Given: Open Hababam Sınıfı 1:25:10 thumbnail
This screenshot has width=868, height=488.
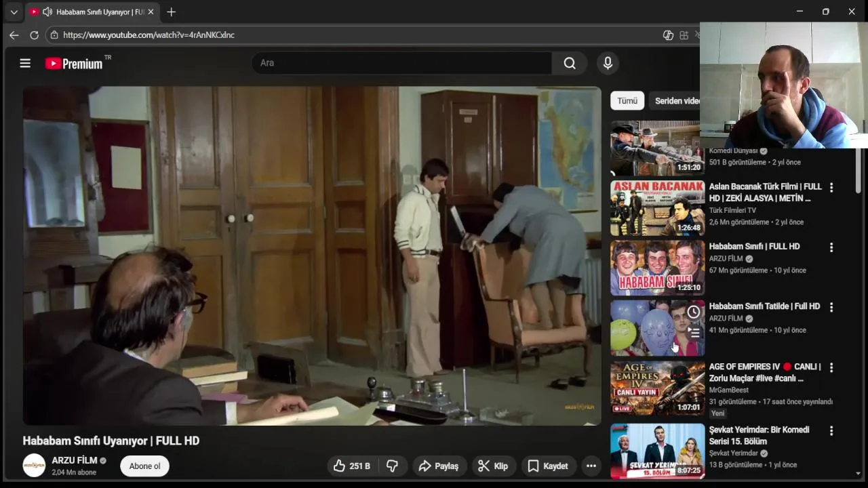Looking at the screenshot, I should pyautogui.click(x=657, y=268).
